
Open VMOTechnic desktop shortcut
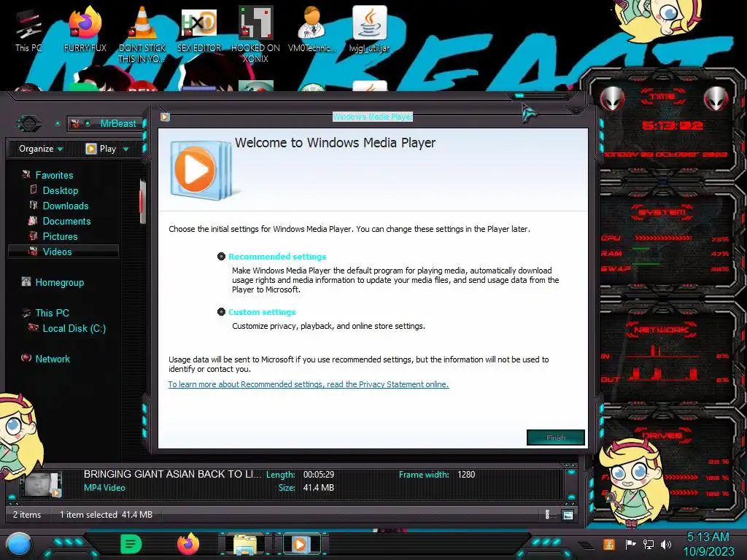[x=312, y=29]
